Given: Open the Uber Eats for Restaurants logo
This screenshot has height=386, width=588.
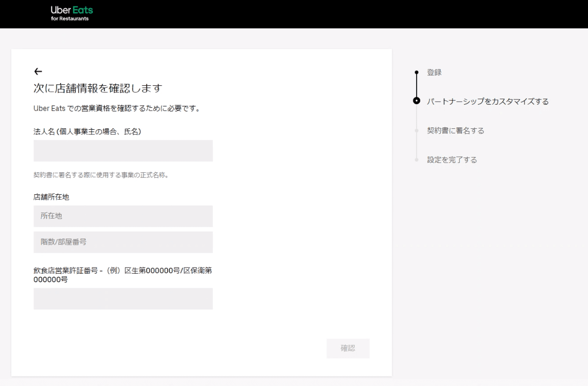Looking at the screenshot, I should (x=72, y=13).
